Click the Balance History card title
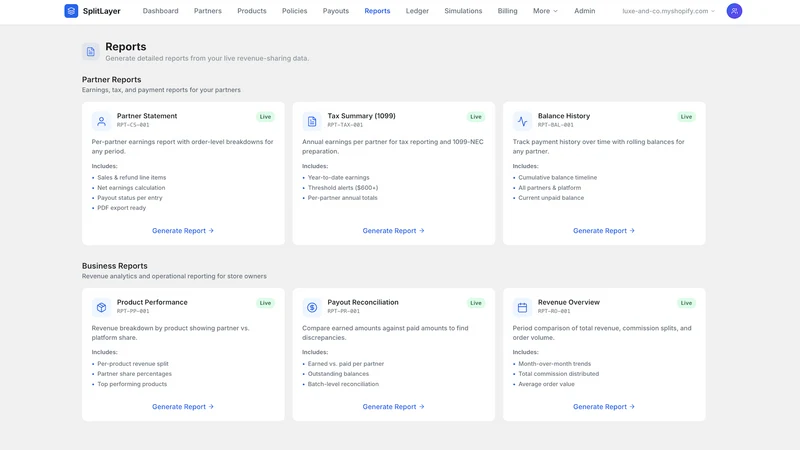 [564, 116]
